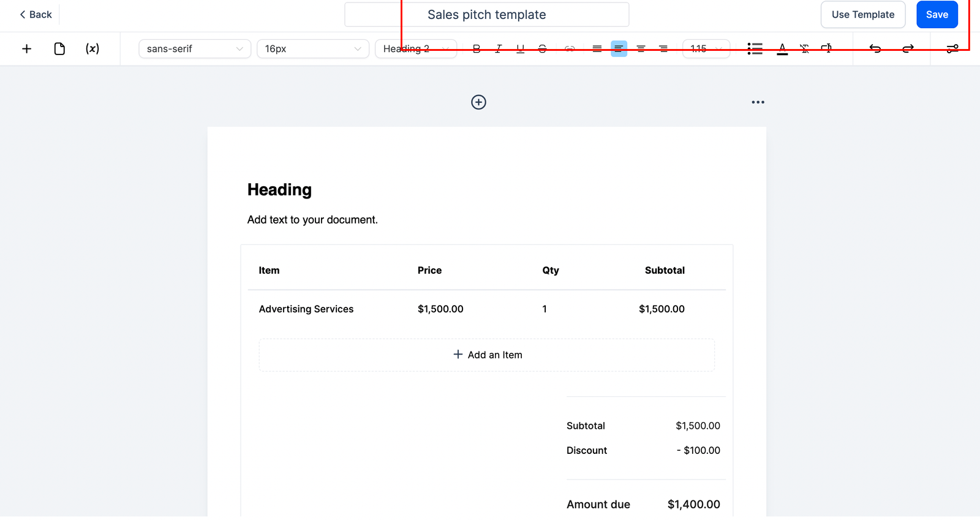Screen dimensions: 980x520
Task: Toggle bold formatting
Action: [477, 49]
